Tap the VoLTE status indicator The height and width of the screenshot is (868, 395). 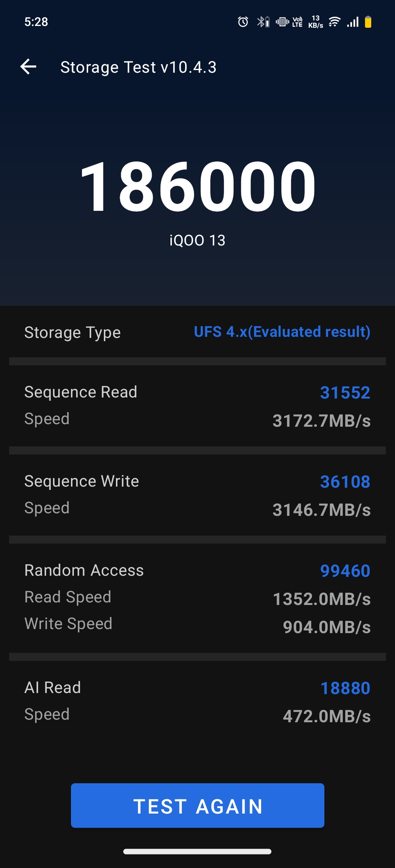click(x=297, y=22)
